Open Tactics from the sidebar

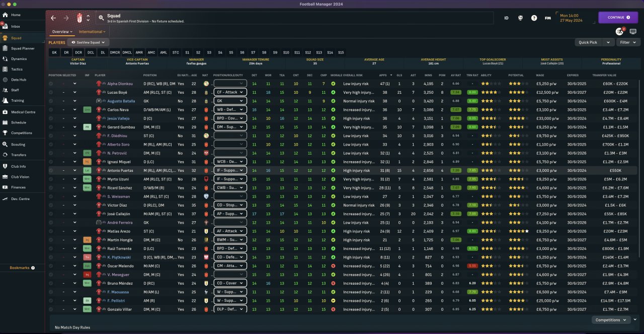pyautogui.click(x=17, y=70)
